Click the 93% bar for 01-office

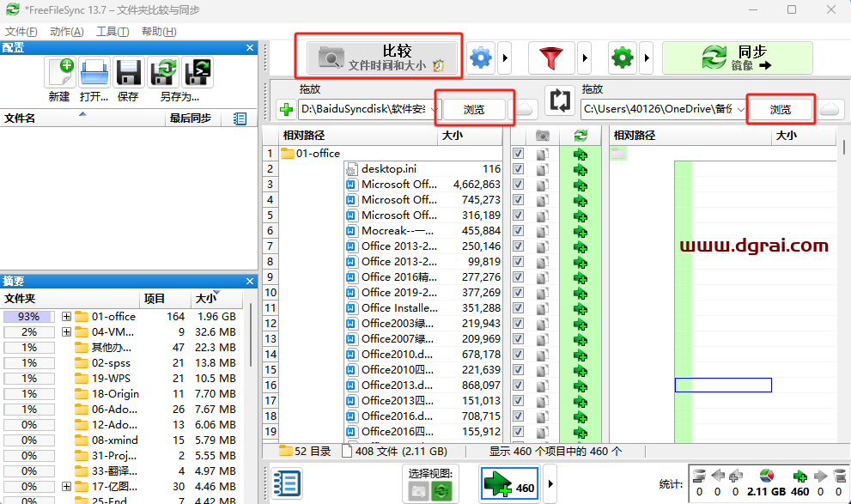pyautogui.click(x=29, y=316)
